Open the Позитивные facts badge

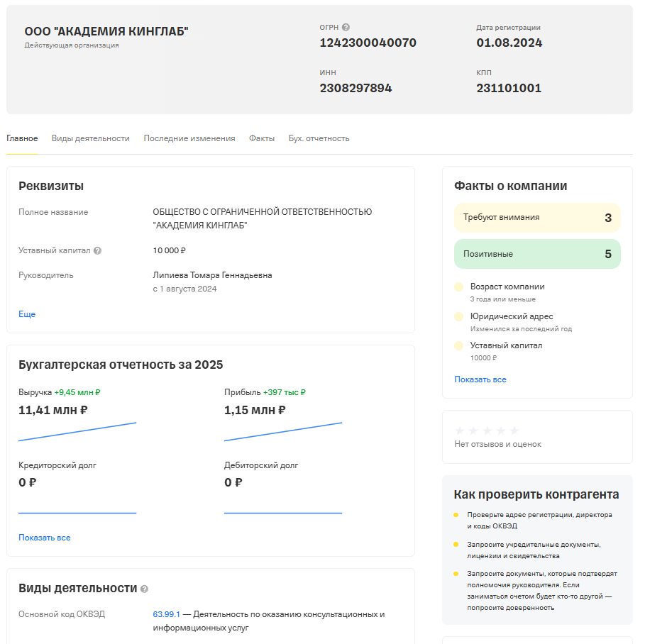[537, 254]
